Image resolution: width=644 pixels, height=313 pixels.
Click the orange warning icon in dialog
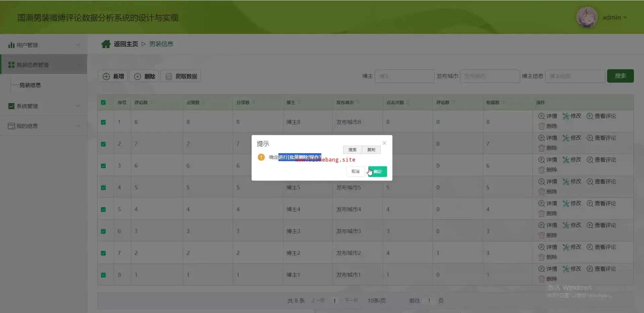[261, 157]
